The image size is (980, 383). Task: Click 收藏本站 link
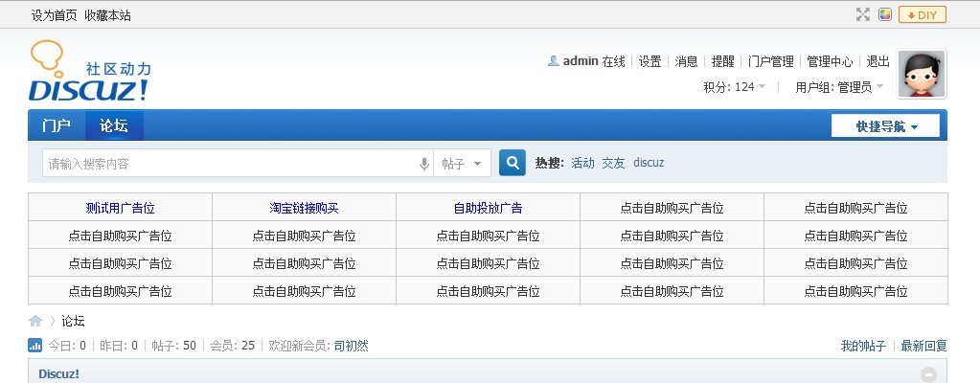pyautogui.click(x=107, y=15)
